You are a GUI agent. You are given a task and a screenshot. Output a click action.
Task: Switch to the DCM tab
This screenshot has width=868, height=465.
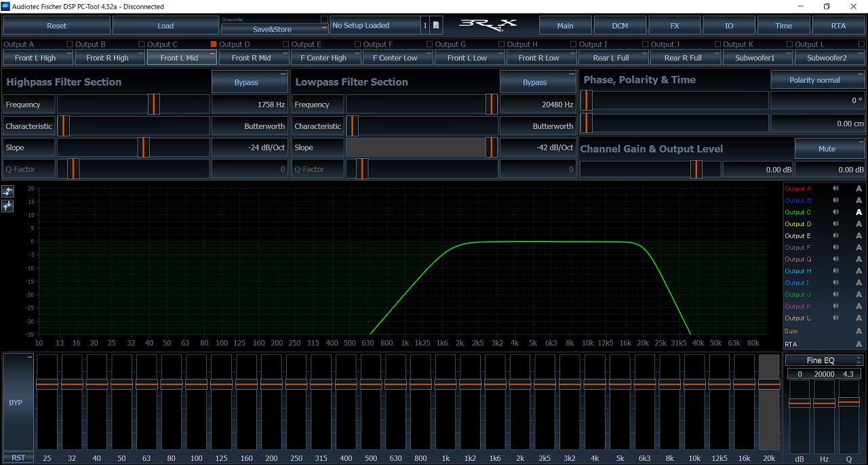[x=620, y=26]
